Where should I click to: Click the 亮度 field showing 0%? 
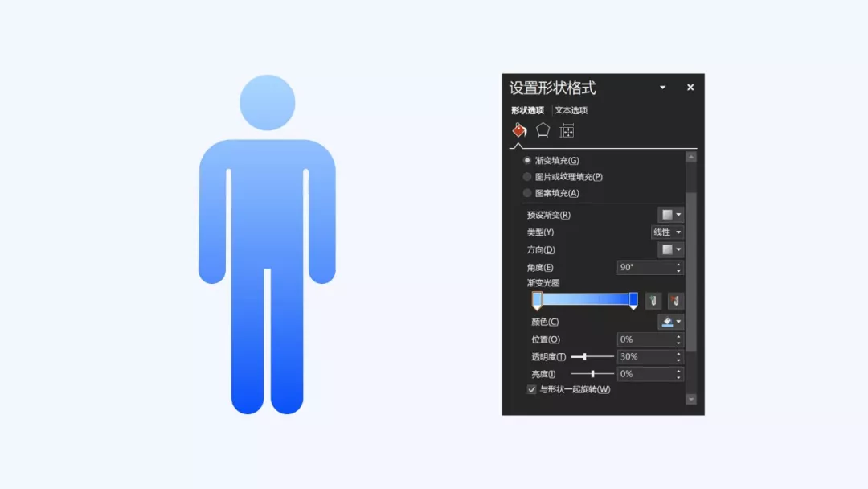tap(645, 374)
